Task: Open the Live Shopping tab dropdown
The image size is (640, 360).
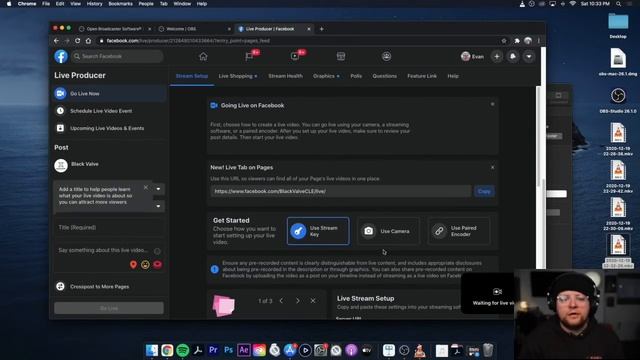Action: (x=238, y=76)
